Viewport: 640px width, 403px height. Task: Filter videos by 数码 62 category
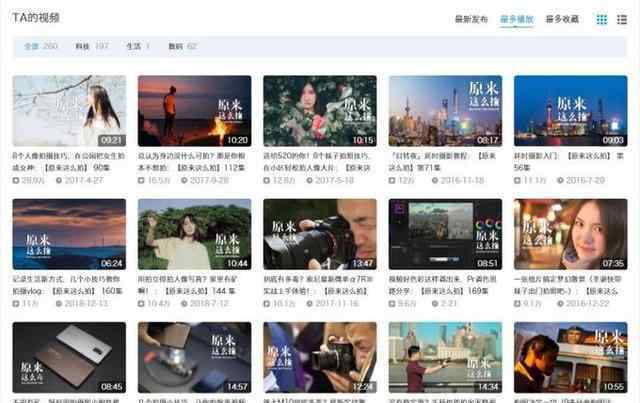point(182,46)
